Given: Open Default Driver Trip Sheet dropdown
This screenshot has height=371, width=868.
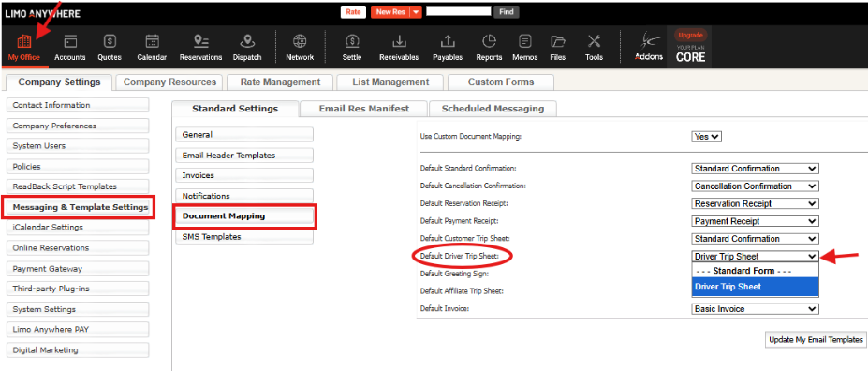Looking at the screenshot, I should point(755,257).
